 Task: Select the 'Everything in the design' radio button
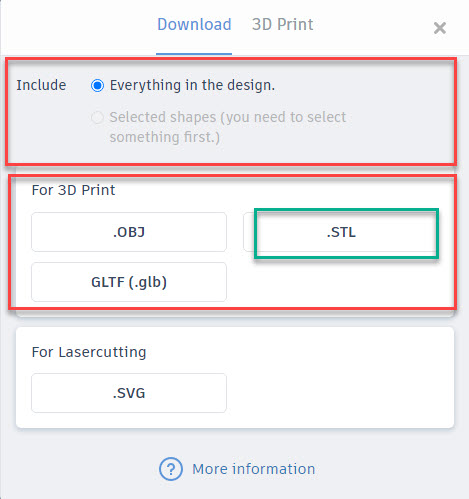point(97,86)
